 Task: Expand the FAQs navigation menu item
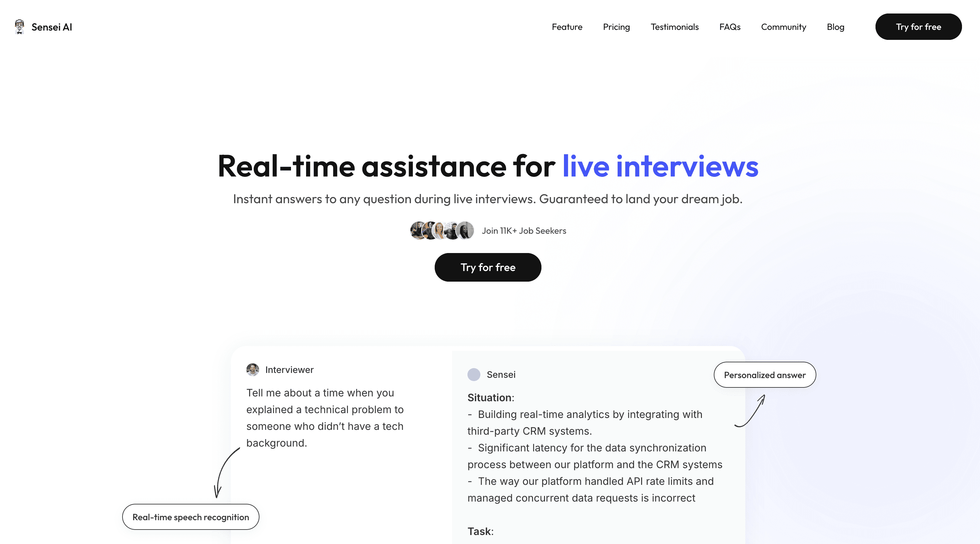tap(730, 26)
